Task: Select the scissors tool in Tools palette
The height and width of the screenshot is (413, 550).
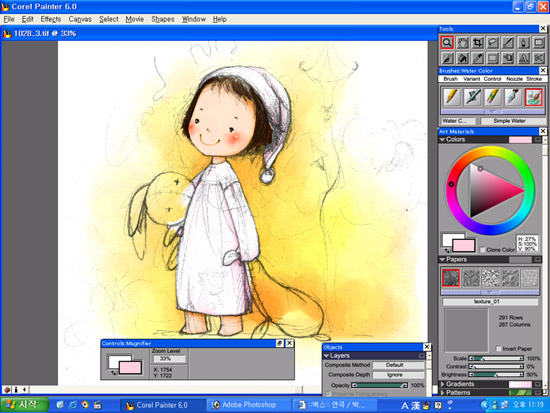Action: (538, 58)
